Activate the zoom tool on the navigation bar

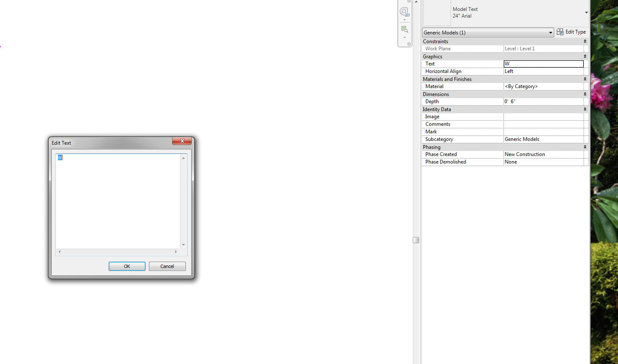click(404, 29)
